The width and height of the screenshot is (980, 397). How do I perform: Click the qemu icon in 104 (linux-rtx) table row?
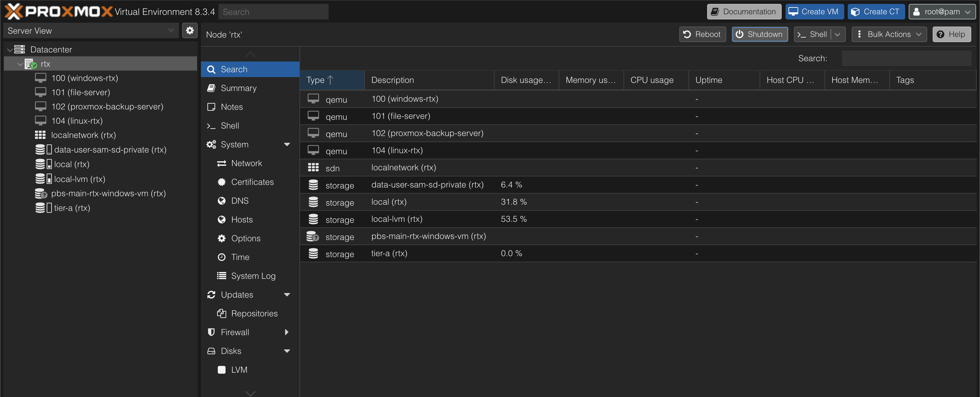313,150
